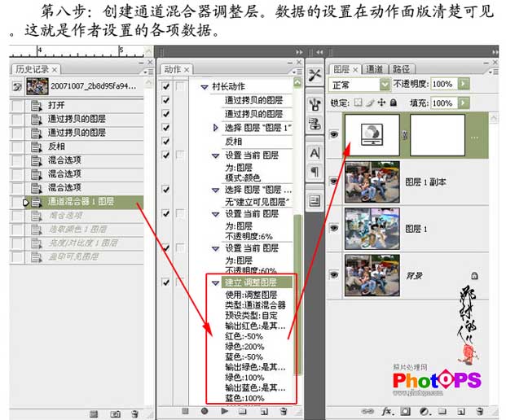Click the delete layer trash icon
Image resolution: width=506 pixels, height=420 pixels.
click(479, 412)
